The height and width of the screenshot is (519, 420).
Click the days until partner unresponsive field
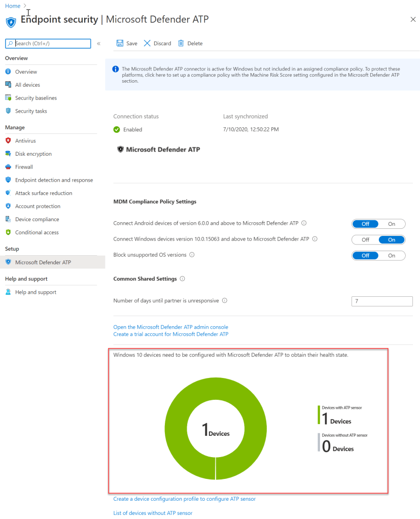(382, 301)
